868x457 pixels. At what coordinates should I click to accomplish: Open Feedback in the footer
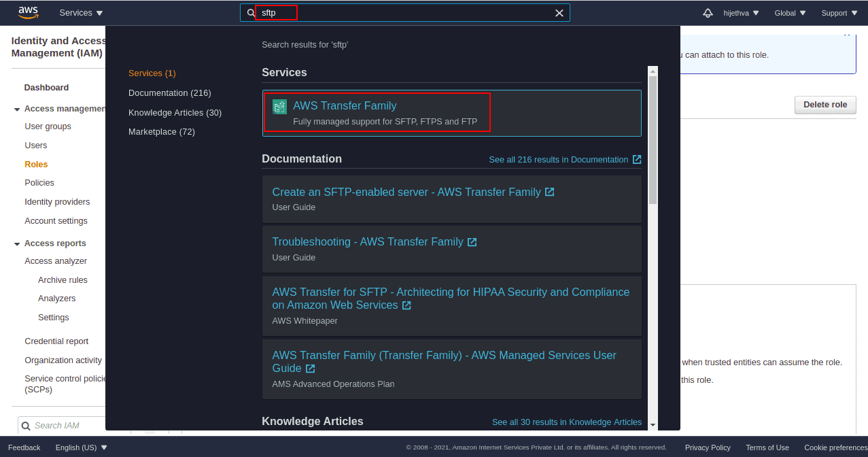pyautogui.click(x=24, y=447)
